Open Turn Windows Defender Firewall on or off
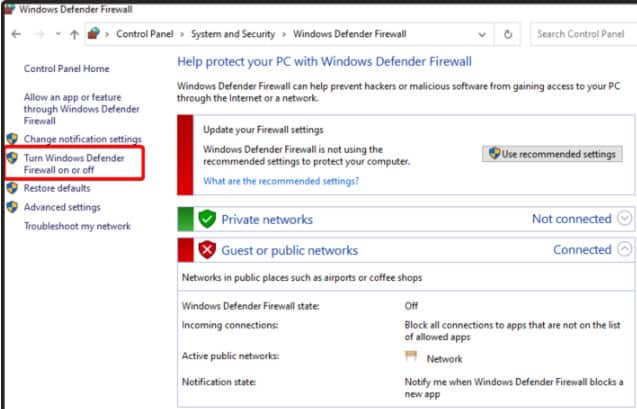The width and height of the screenshot is (637, 409). [x=73, y=164]
